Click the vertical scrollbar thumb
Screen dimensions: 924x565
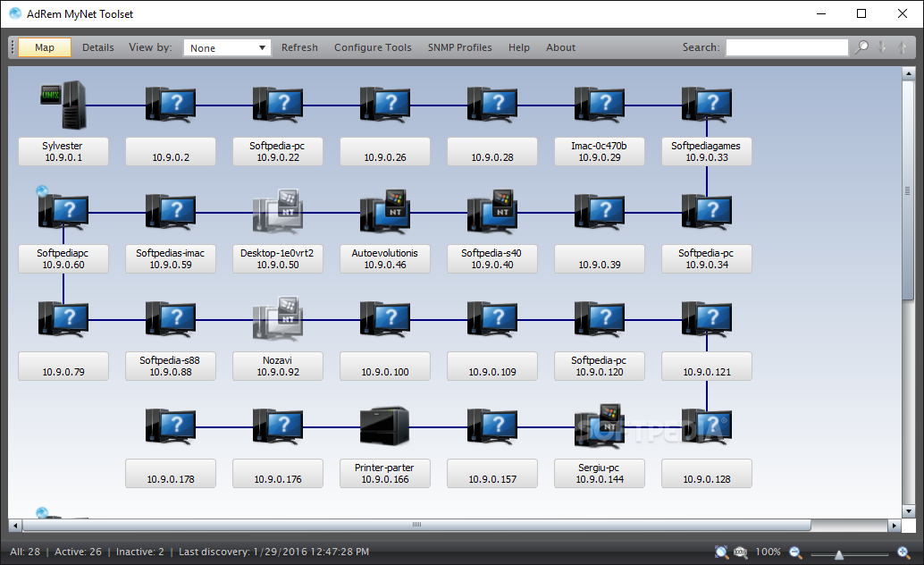click(908, 190)
